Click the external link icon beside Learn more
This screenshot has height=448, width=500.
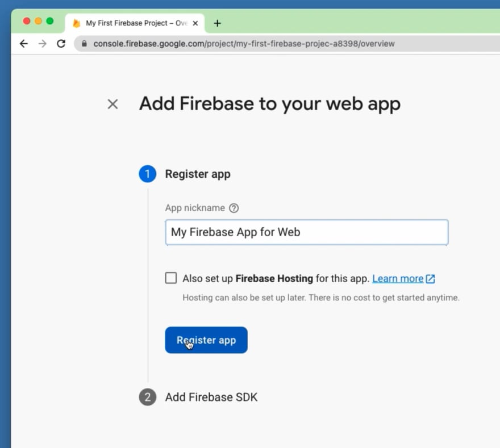click(431, 279)
